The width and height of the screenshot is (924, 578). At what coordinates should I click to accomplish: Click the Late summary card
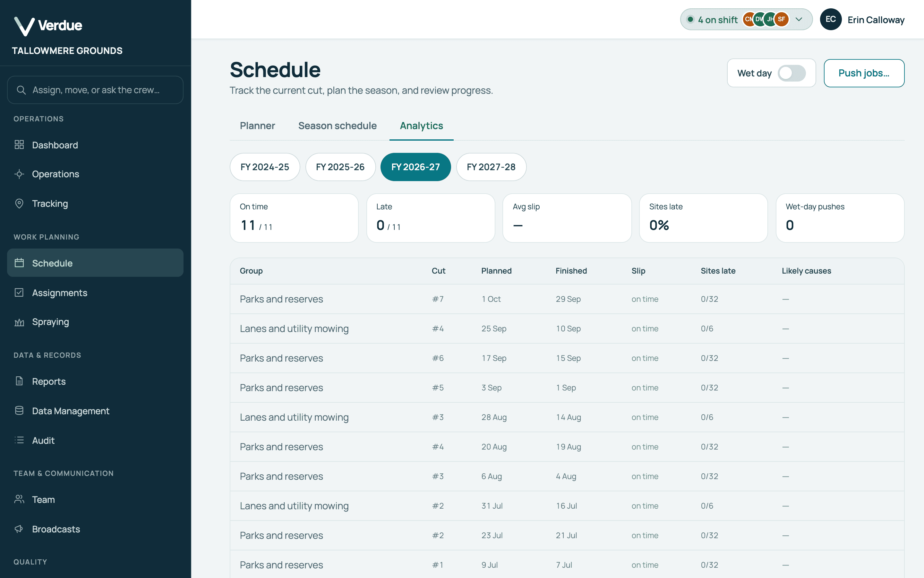click(x=430, y=218)
